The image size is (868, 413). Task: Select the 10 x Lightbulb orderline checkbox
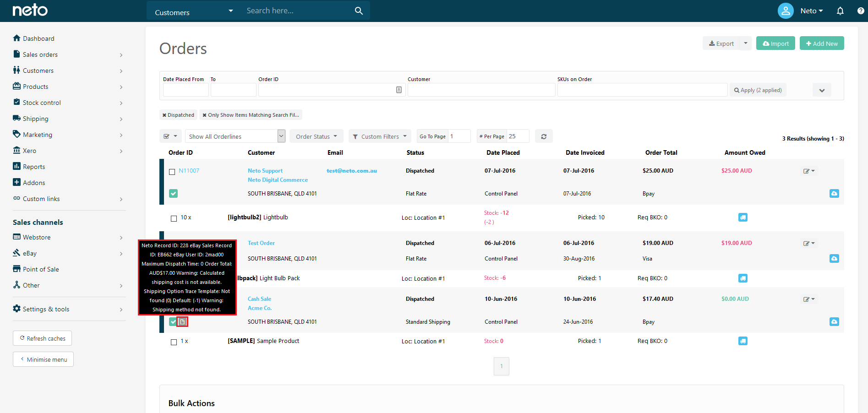click(x=174, y=218)
